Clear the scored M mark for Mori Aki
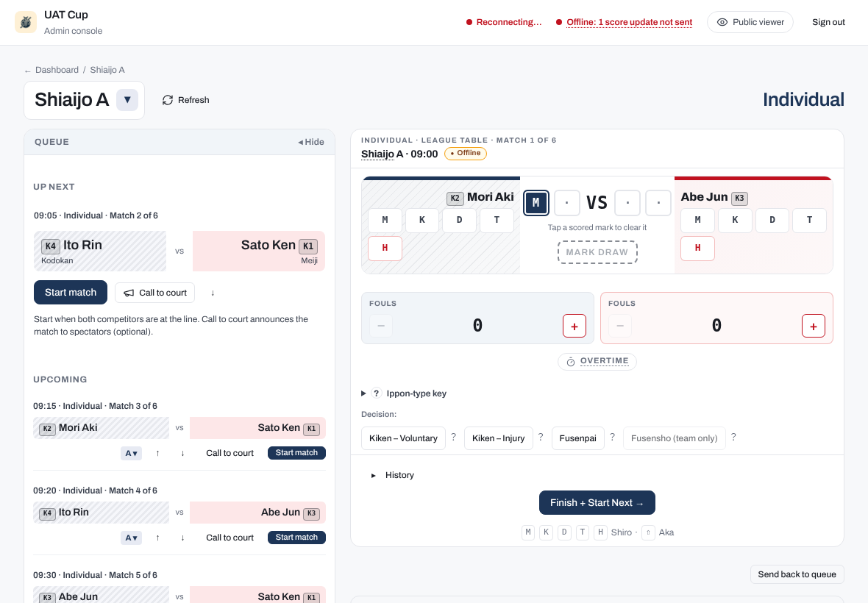 536,203
